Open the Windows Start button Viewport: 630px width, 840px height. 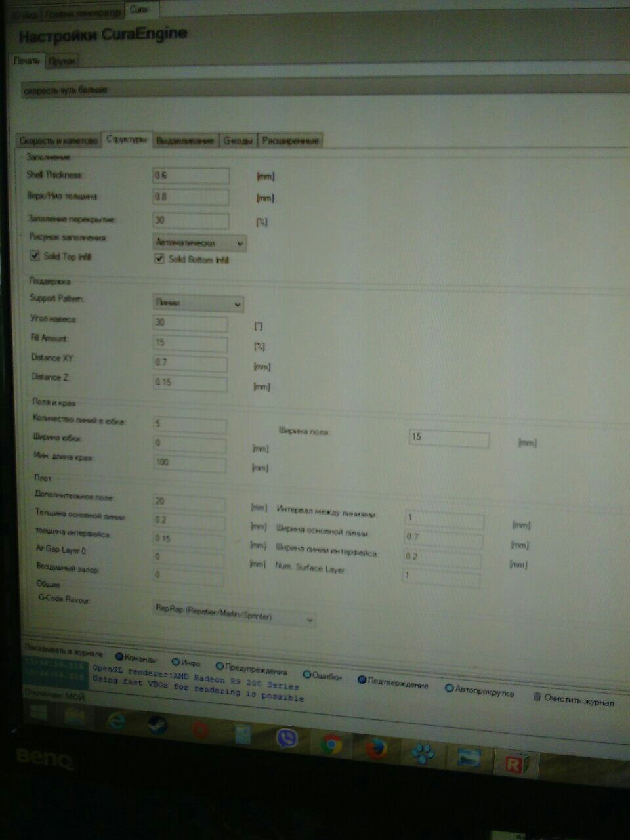click(38, 713)
